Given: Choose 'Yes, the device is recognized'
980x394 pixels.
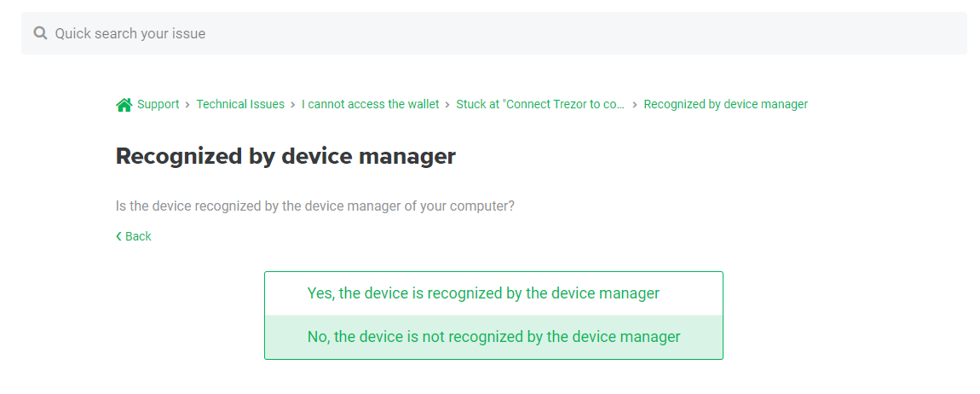Looking at the screenshot, I should pyautogui.click(x=483, y=293).
